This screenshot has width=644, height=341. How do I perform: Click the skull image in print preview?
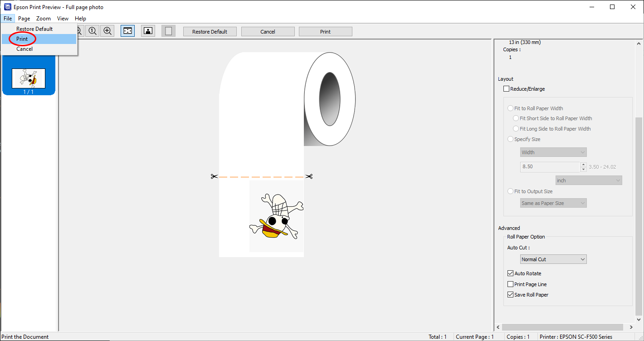[x=276, y=216]
